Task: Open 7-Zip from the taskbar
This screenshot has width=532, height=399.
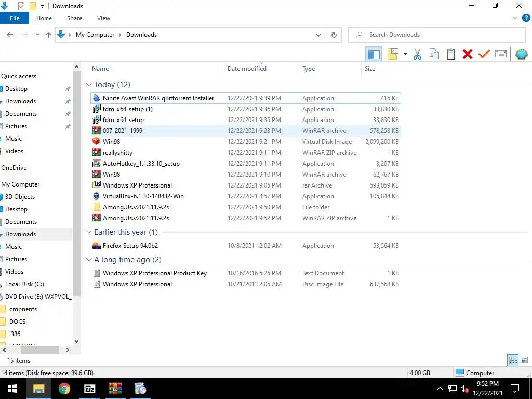Action: click(x=89, y=389)
